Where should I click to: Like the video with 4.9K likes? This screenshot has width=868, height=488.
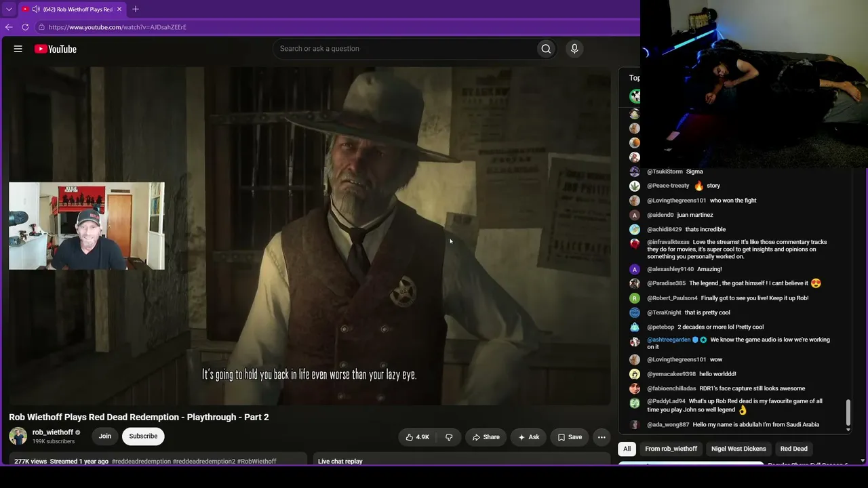pyautogui.click(x=417, y=437)
